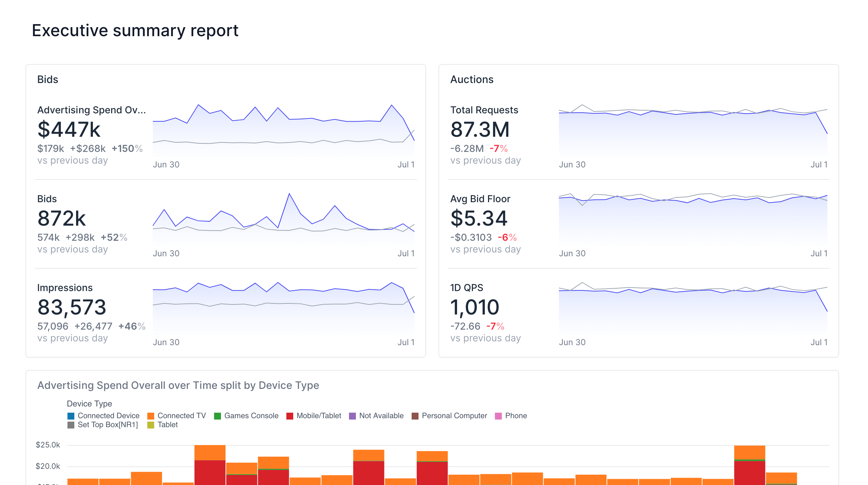
Task: Click the Auctions panel header
Action: click(x=472, y=79)
